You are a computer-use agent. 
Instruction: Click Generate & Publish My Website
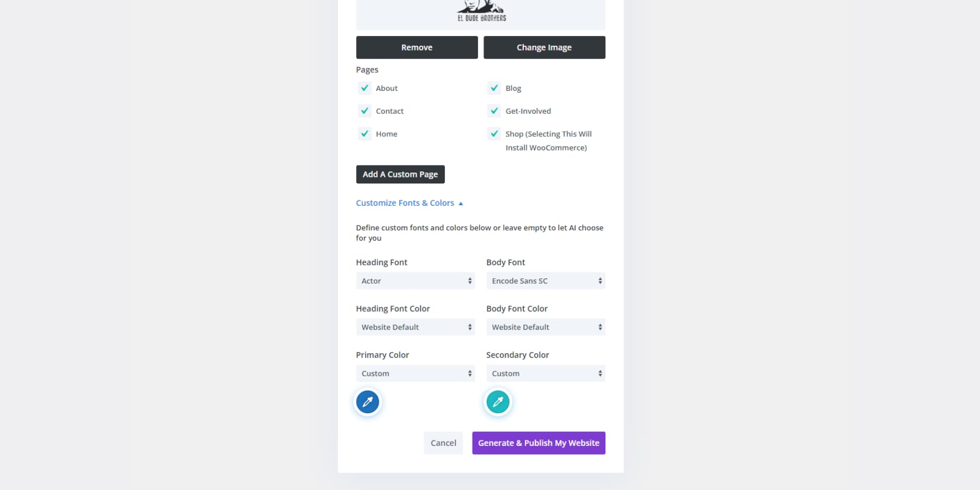coord(538,443)
